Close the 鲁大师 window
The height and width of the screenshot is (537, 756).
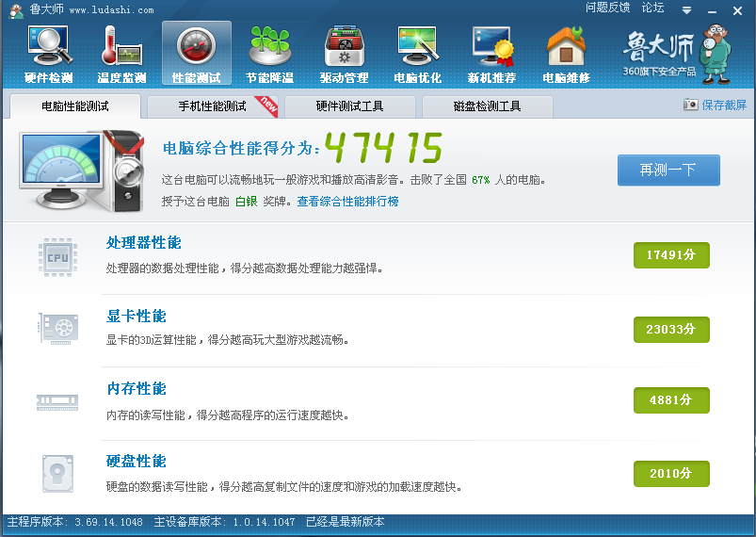(x=737, y=10)
